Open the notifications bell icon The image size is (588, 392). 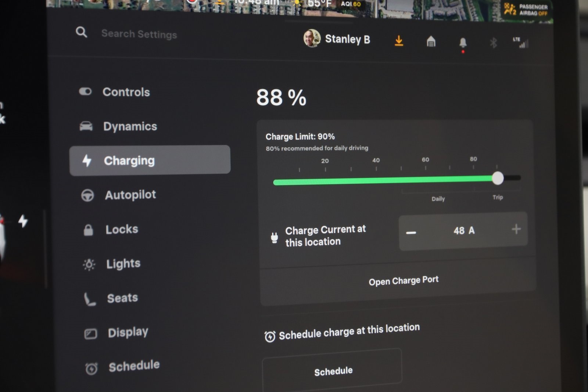click(x=463, y=42)
